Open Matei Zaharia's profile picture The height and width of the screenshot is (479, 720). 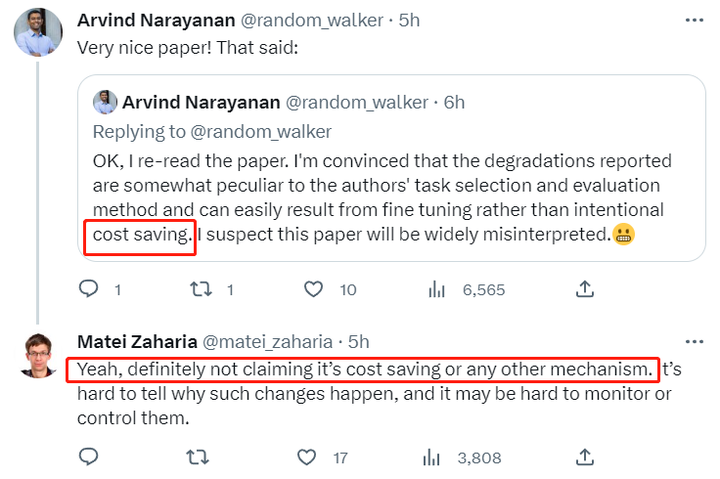click(x=38, y=355)
